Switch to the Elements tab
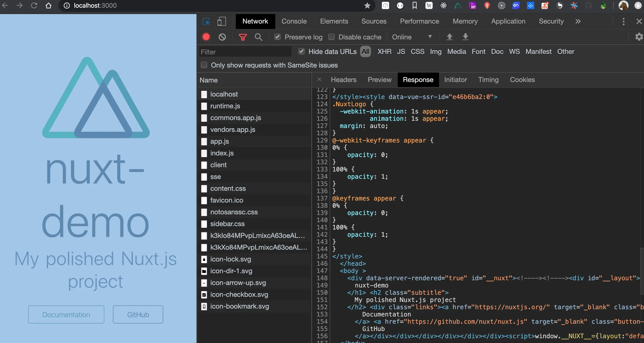 pyautogui.click(x=334, y=22)
